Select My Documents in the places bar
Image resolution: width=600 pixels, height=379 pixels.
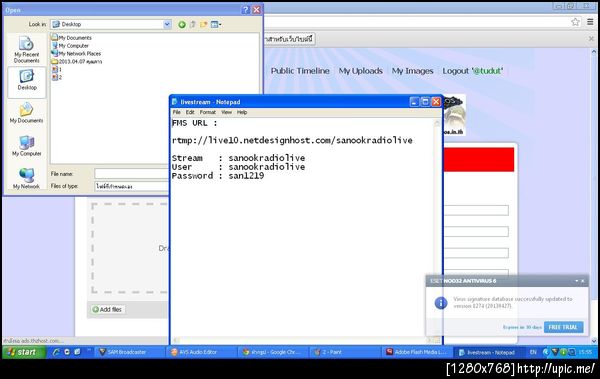[x=26, y=113]
